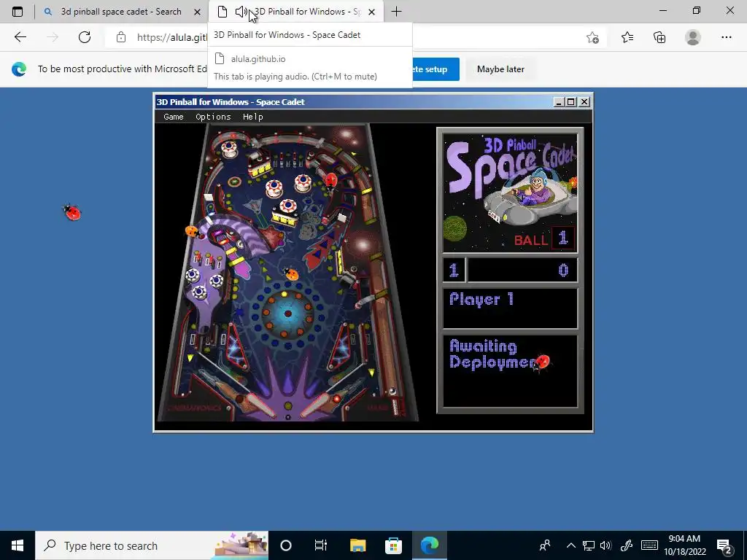The image size is (747, 560).
Task: Click the Maybe later button
Action: tap(500, 69)
